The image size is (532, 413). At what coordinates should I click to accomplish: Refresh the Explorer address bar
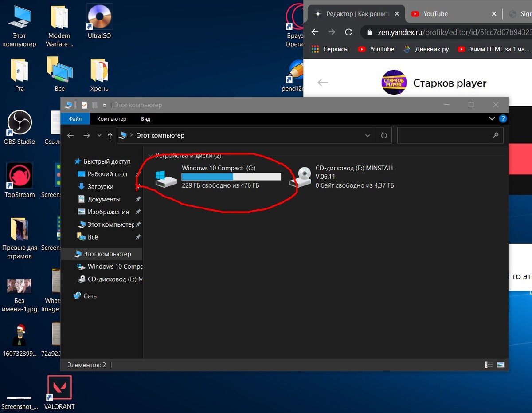click(x=384, y=135)
